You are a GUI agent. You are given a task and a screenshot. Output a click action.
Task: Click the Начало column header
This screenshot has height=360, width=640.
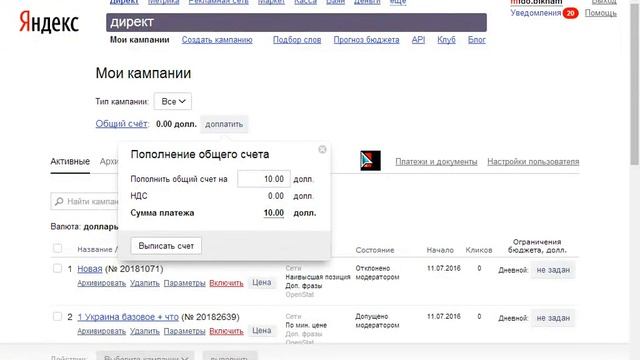(x=440, y=250)
